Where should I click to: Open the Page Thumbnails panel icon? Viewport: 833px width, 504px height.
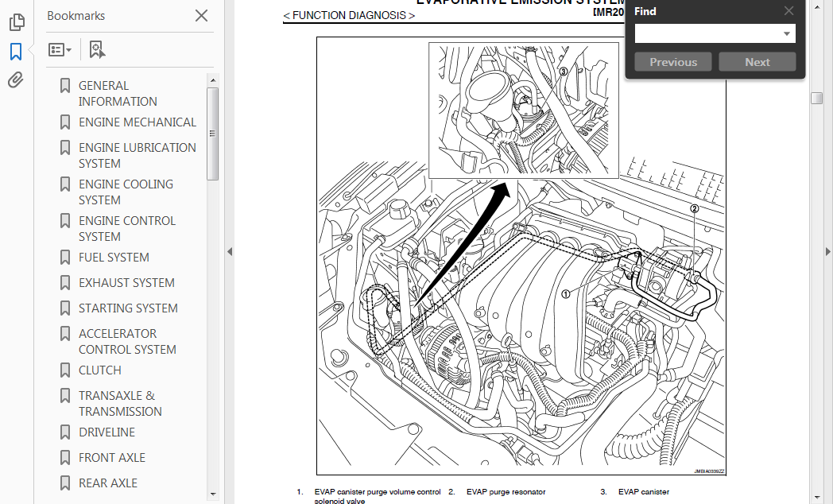pos(17,21)
